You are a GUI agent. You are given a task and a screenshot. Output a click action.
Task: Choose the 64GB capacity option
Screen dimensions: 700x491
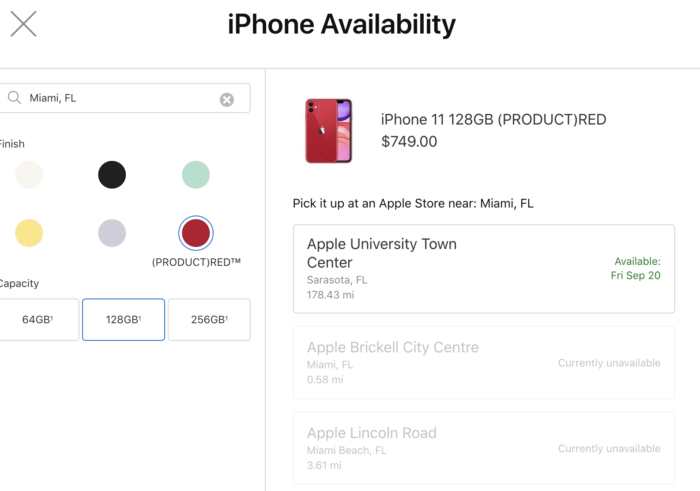(39, 320)
